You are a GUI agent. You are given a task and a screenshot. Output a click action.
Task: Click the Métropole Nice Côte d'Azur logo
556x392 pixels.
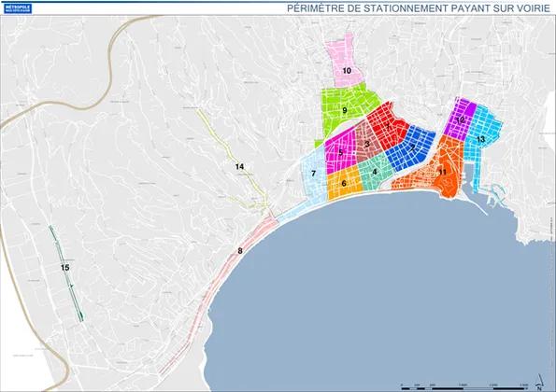[18, 8]
